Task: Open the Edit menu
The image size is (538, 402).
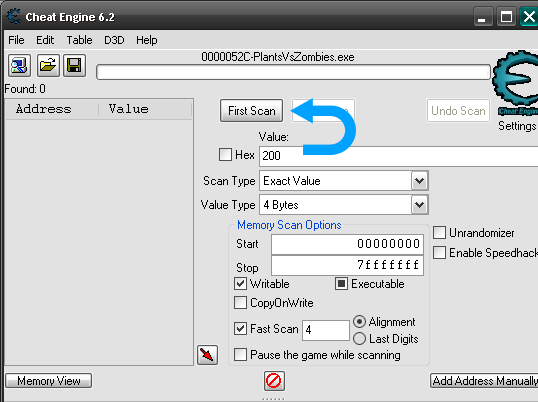Action: coord(45,40)
